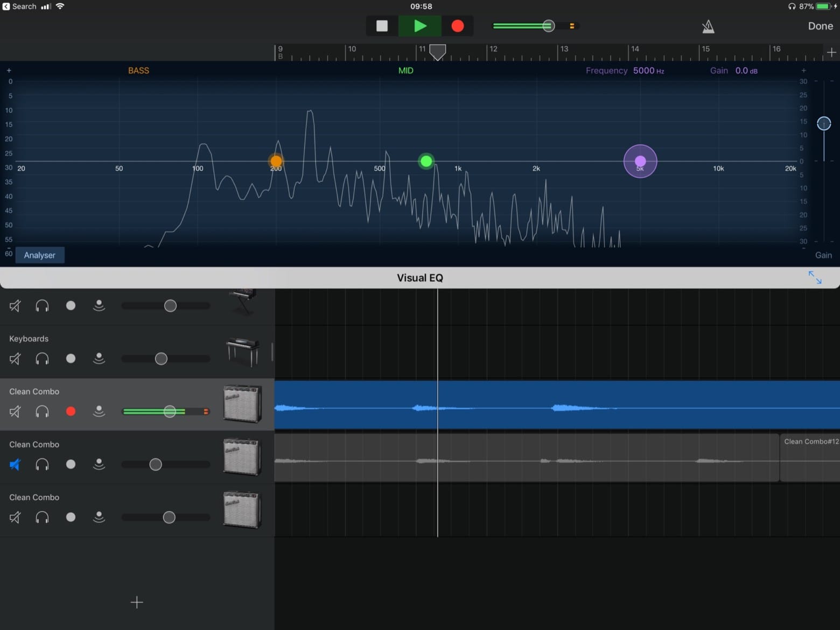This screenshot has height=630, width=840.
Task: Tap the headphone icon on the bottom Clean Combo
Action: point(42,517)
